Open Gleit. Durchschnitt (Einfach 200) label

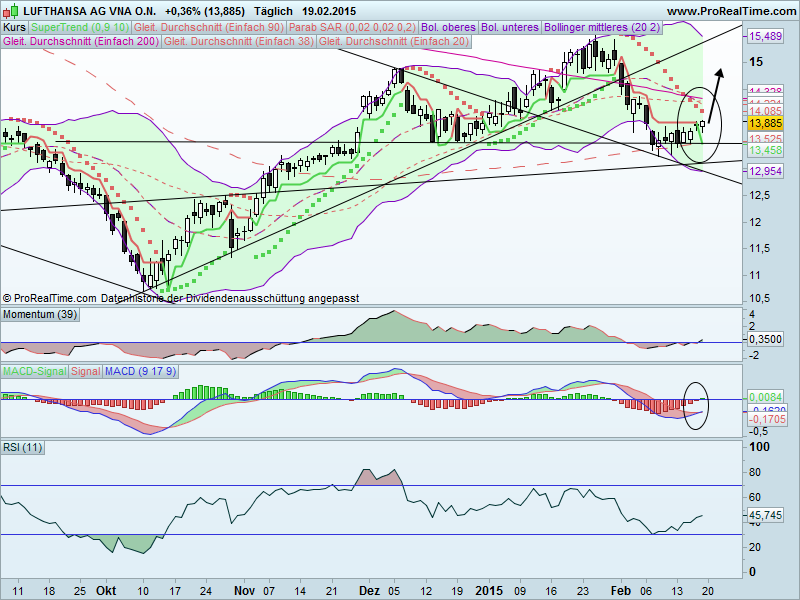click(81, 41)
